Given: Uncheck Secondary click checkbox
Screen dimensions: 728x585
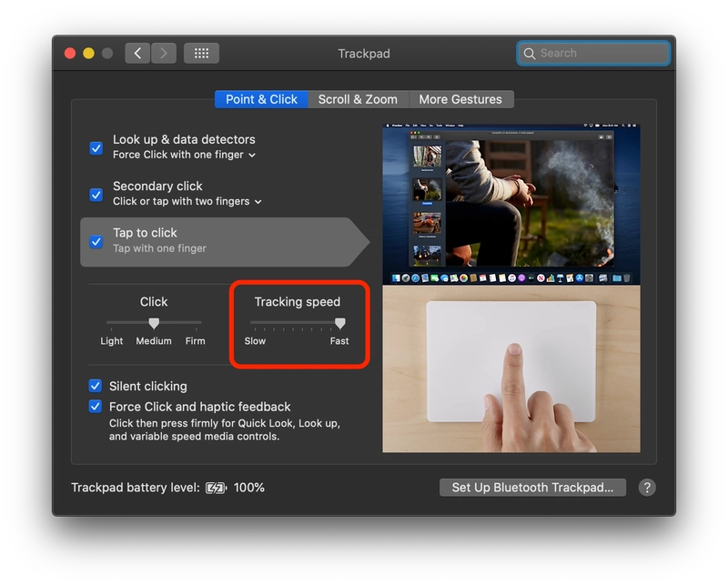Looking at the screenshot, I should point(96,195).
